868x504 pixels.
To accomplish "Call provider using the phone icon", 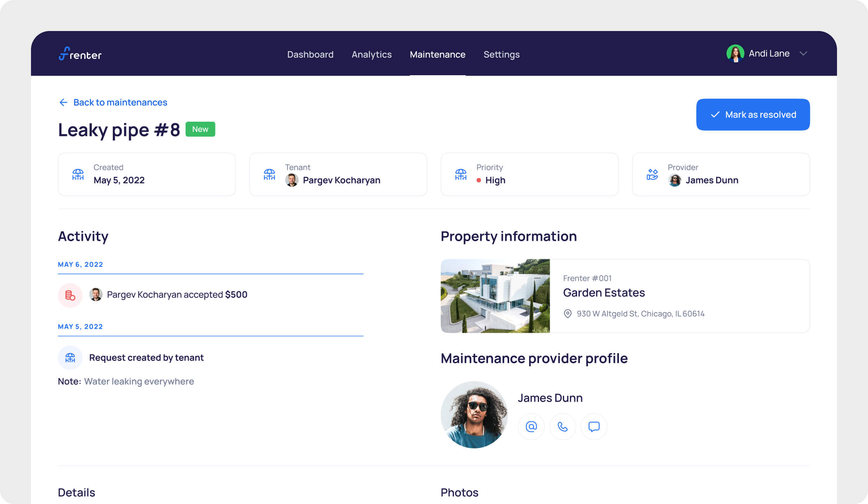I will 563,426.
